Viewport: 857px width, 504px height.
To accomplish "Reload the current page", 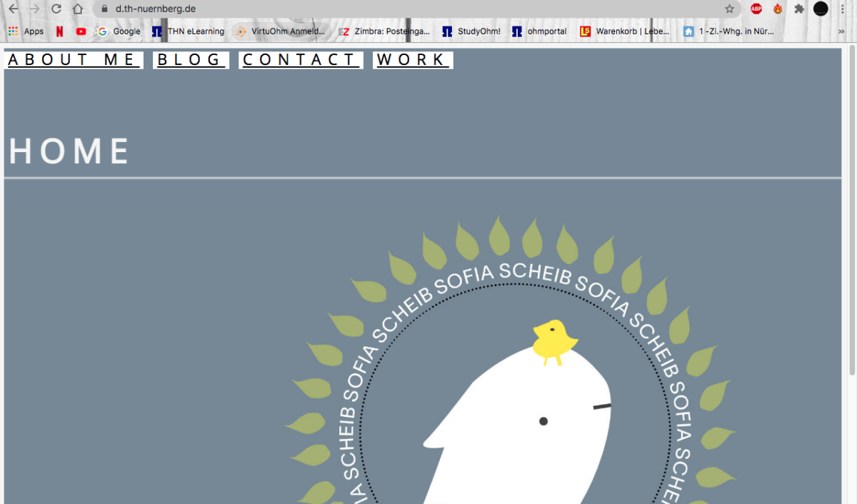I will (x=56, y=9).
